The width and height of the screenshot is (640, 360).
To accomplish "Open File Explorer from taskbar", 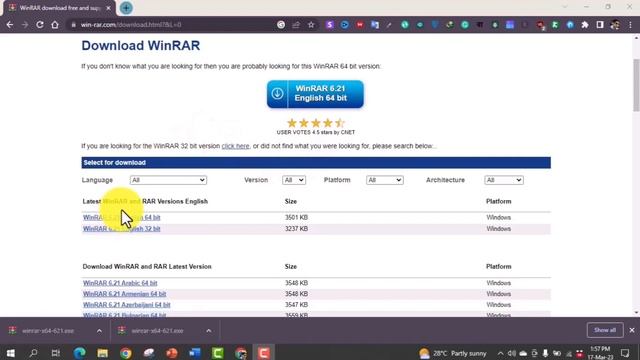I will [x=102, y=353].
